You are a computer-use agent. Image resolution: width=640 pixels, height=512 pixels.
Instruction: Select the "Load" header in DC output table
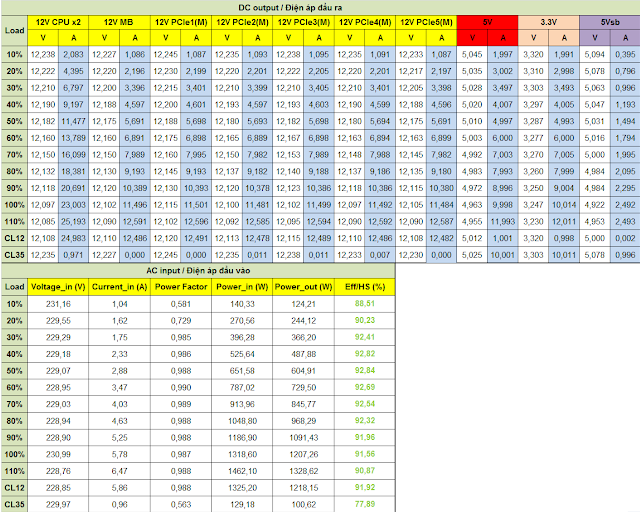[x=14, y=28]
